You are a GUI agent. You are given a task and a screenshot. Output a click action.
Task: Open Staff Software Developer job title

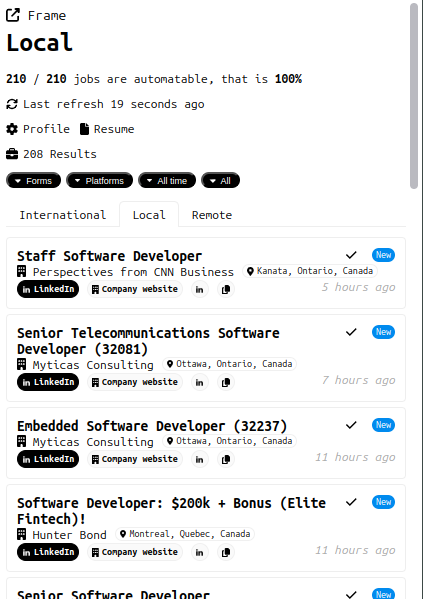coord(110,256)
